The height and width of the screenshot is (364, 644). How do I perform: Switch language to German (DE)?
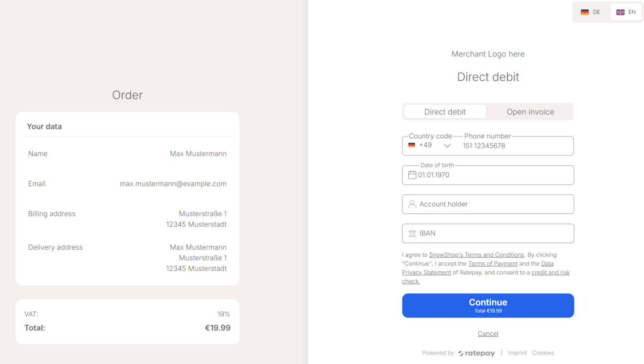tap(590, 12)
